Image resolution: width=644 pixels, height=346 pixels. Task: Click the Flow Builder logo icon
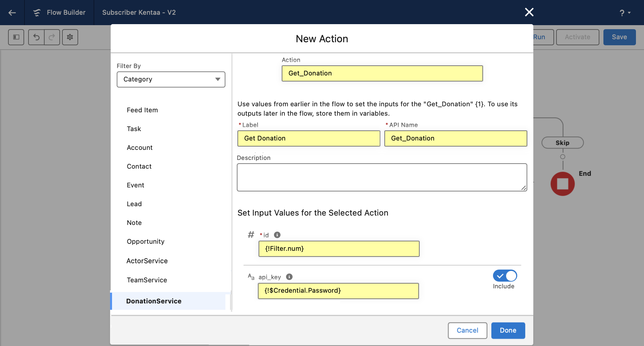point(37,12)
